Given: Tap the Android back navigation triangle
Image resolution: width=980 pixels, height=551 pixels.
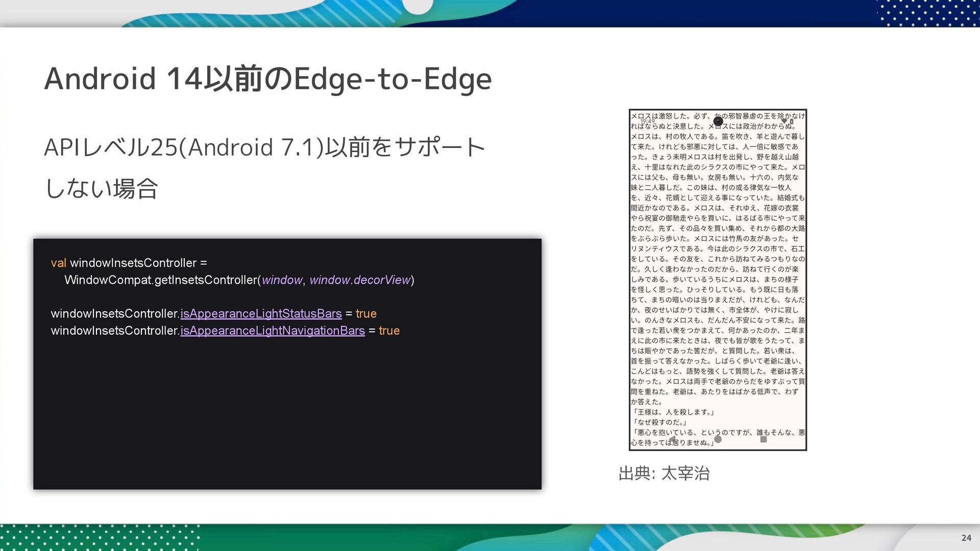Looking at the screenshot, I should pyautogui.click(x=673, y=439).
